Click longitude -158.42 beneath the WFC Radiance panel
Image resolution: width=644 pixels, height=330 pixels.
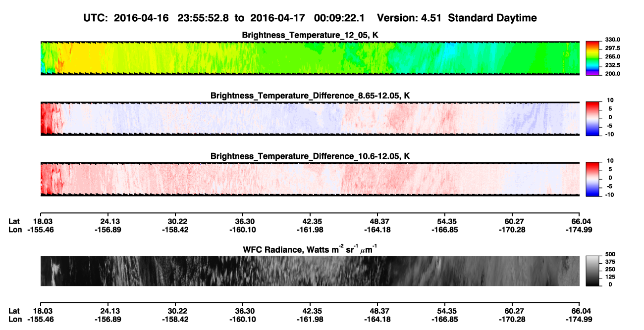pos(175,319)
